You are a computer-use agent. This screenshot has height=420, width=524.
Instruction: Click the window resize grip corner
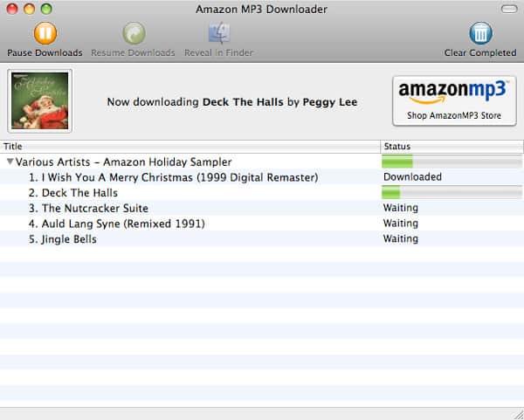pos(519,414)
